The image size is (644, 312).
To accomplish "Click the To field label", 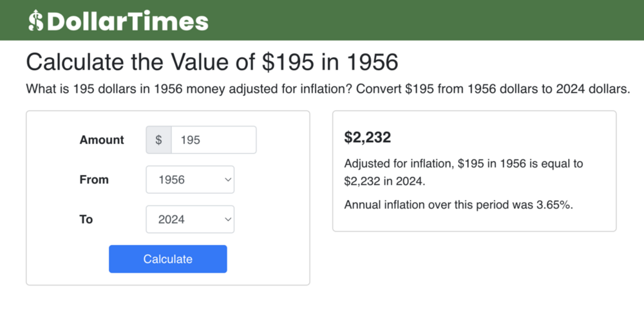I will (x=86, y=220).
